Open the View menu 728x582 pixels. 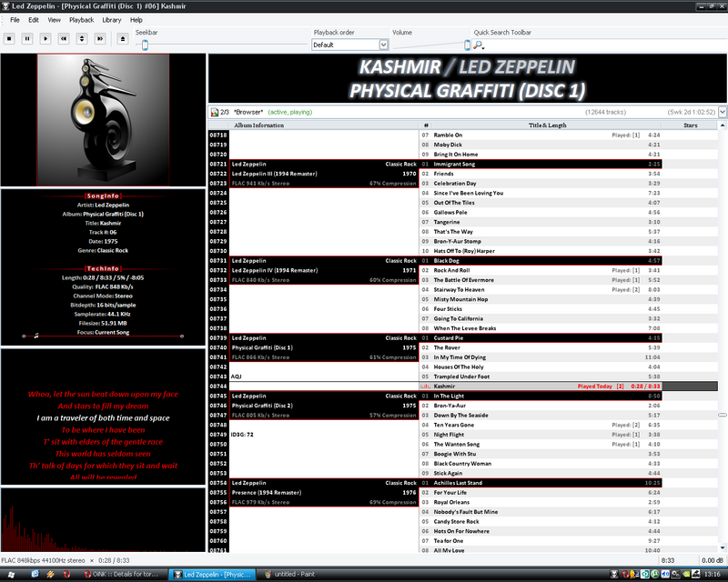(x=54, y=20)
